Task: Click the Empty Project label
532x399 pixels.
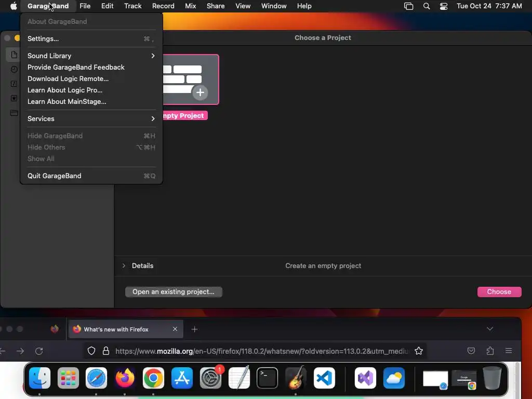Action: click(185, 116)
